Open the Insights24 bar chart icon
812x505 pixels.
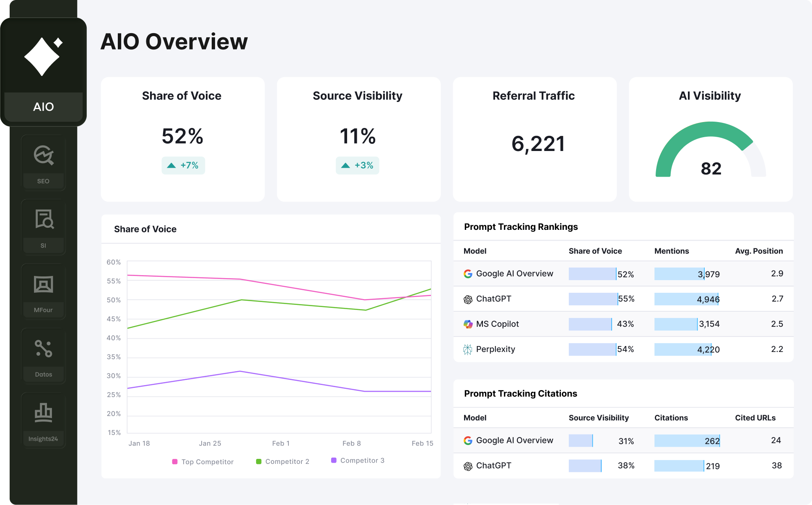[44, 413]
